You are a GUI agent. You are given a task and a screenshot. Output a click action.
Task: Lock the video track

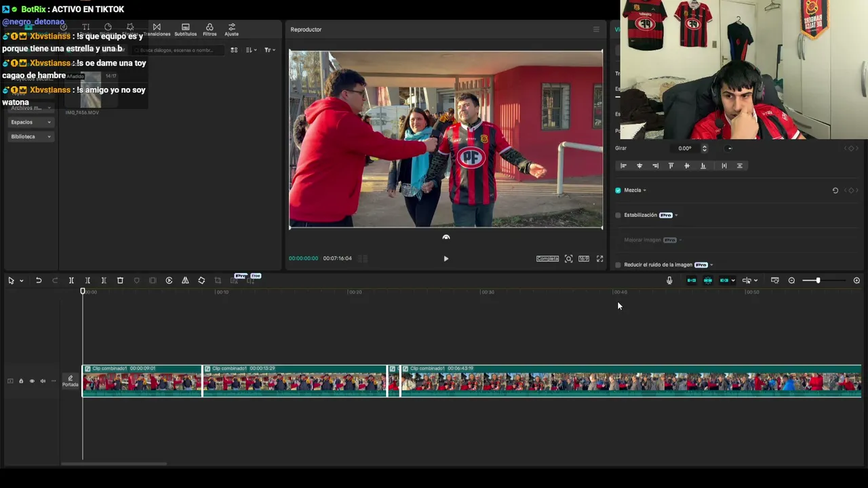[x=21, y=382]
